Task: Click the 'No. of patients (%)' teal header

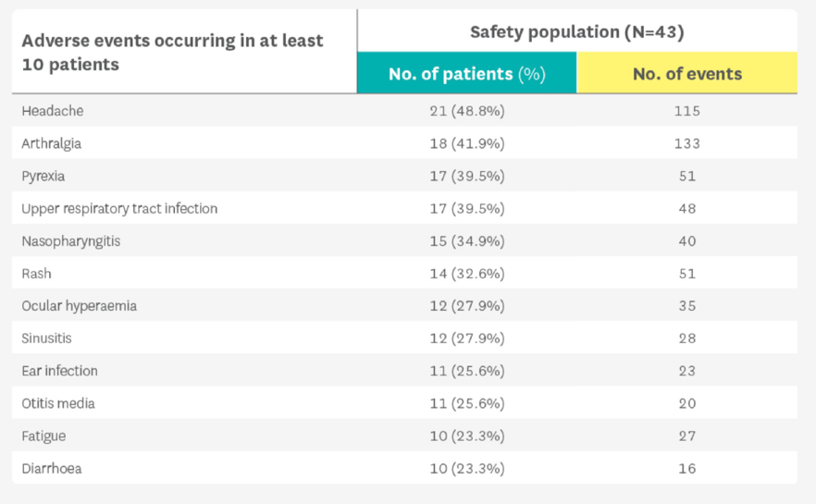Action: pos(466,74)
